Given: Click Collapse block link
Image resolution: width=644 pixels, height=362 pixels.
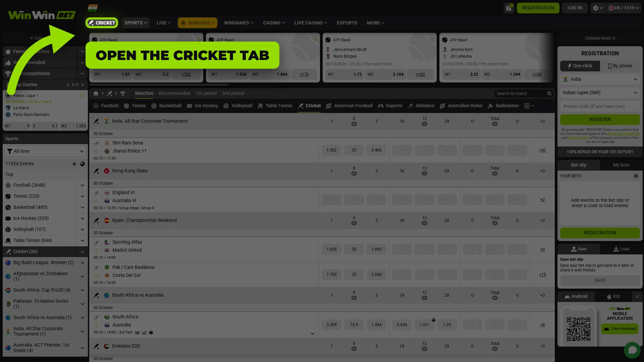Looking at the screenshot, I should [600, 38].
